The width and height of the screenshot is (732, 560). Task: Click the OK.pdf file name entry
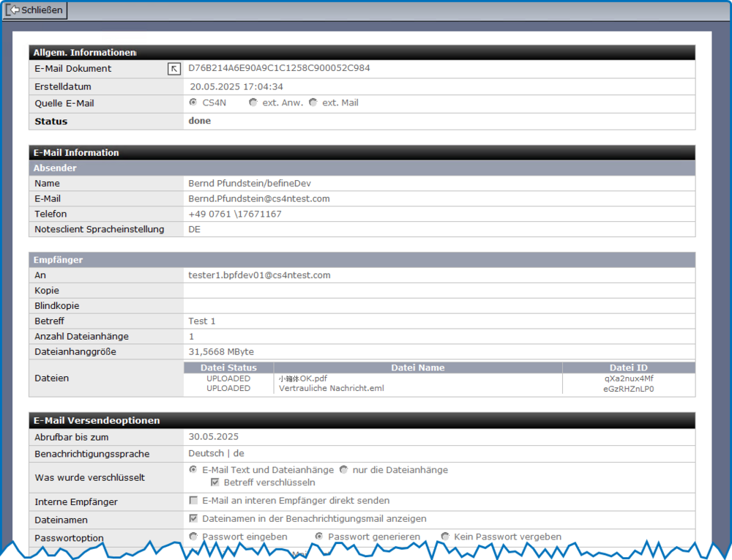pyautogui.click(x=302, y=378)
